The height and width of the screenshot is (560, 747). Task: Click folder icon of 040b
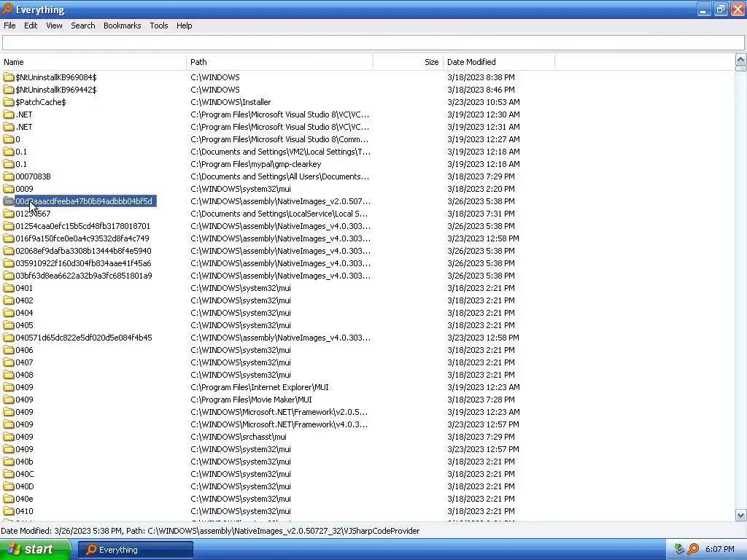pos(9,461)
